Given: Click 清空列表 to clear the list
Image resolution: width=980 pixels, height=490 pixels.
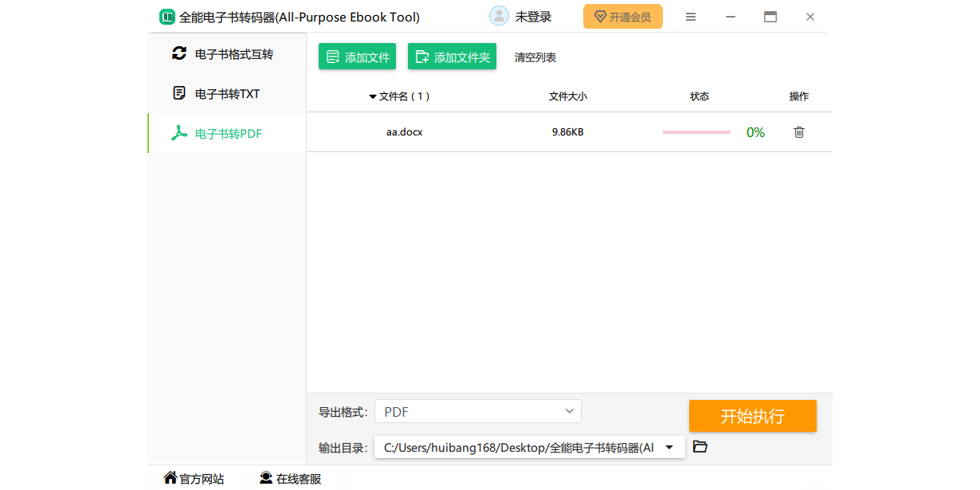Looking at the screenshot, I should (535, 57).
